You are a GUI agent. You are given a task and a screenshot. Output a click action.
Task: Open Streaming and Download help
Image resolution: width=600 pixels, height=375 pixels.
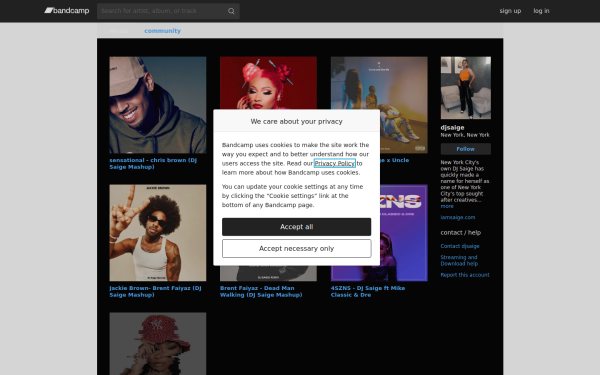[x=459, y=260]
